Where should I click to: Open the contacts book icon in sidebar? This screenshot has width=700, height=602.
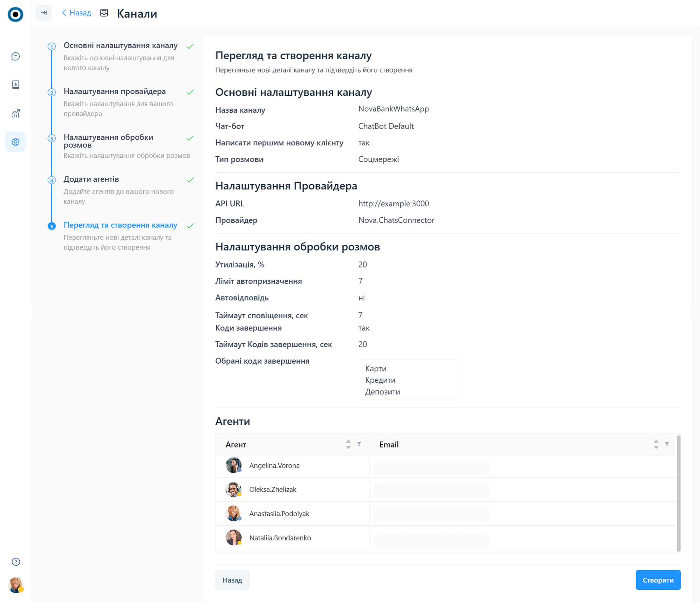pos(15,84)
